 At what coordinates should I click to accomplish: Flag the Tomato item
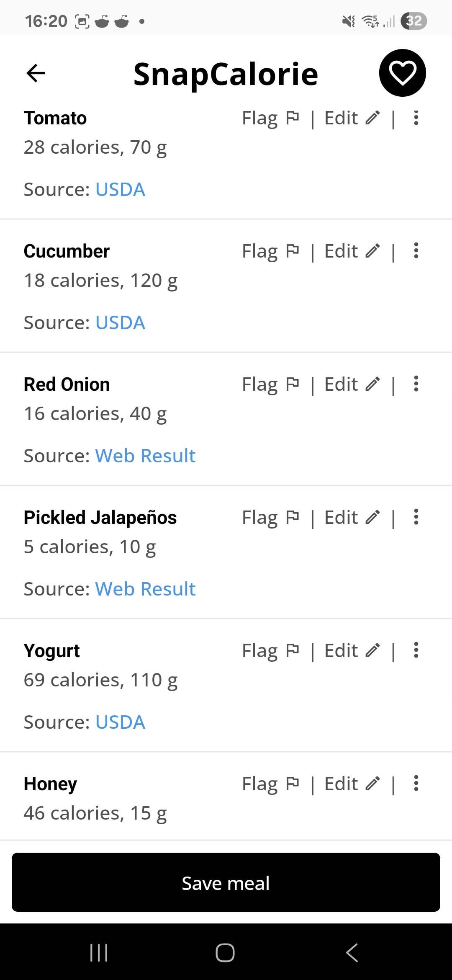[x=270, y=118]
